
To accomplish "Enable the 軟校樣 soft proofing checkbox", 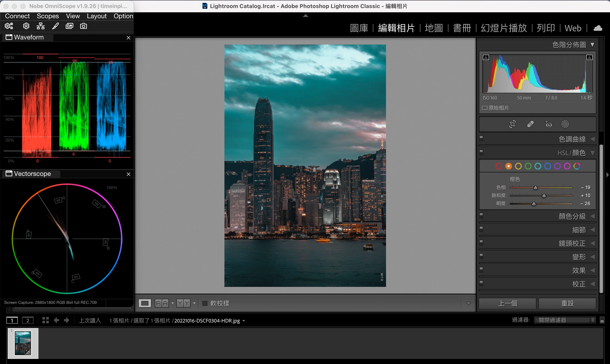I will [x=205, y=303].
